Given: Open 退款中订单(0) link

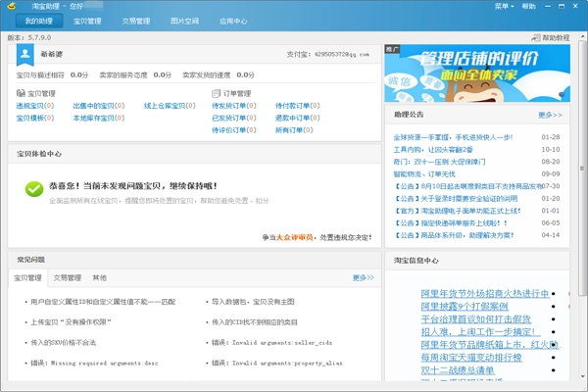Looking at the screenshot, I should click(297, 118).
